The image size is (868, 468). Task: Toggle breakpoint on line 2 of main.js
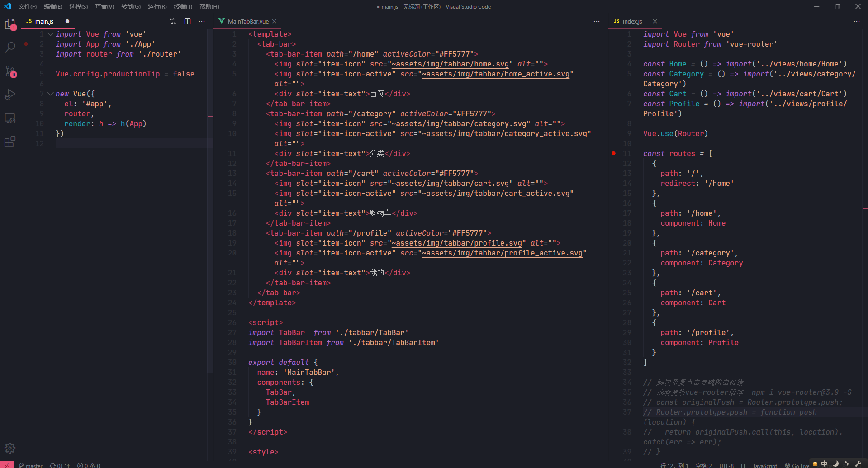[x=26, y=44]
